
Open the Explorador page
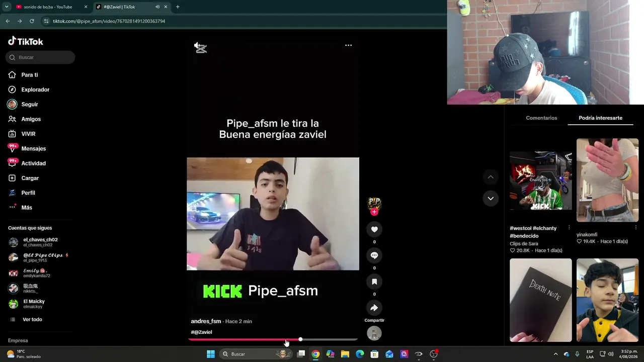pos(35,89)
